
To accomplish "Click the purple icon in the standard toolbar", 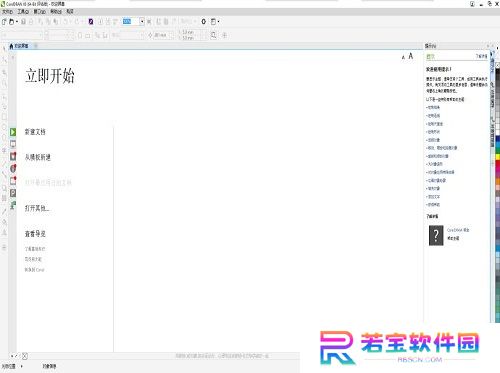I will pos(91,22).
